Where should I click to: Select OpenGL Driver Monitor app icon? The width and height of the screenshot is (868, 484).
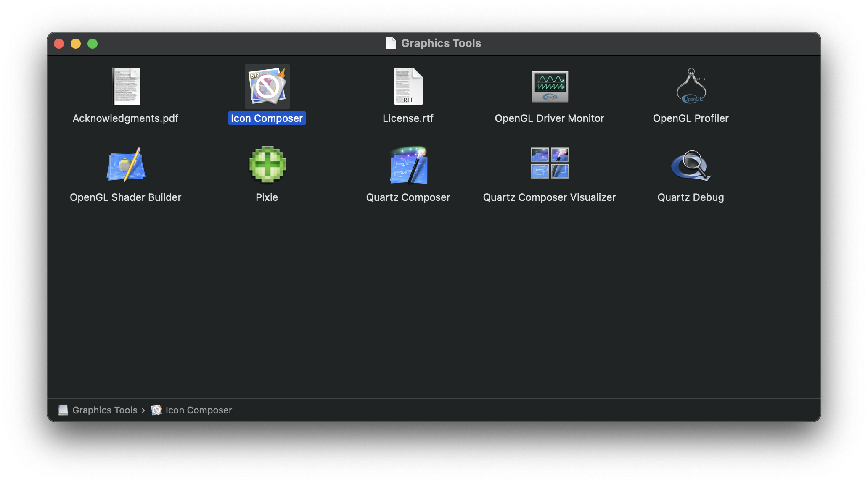point(550,86)
